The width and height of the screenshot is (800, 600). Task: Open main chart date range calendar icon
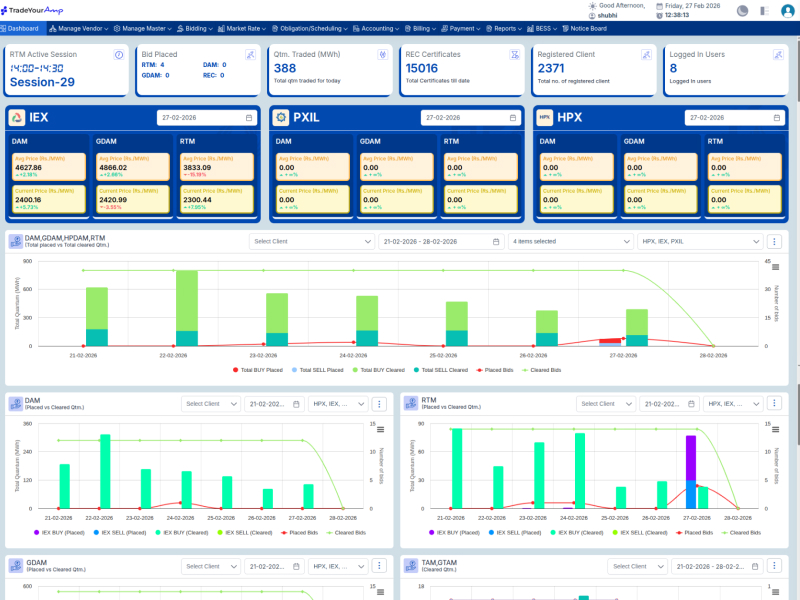pyautogui.click(x=496, y=242)
